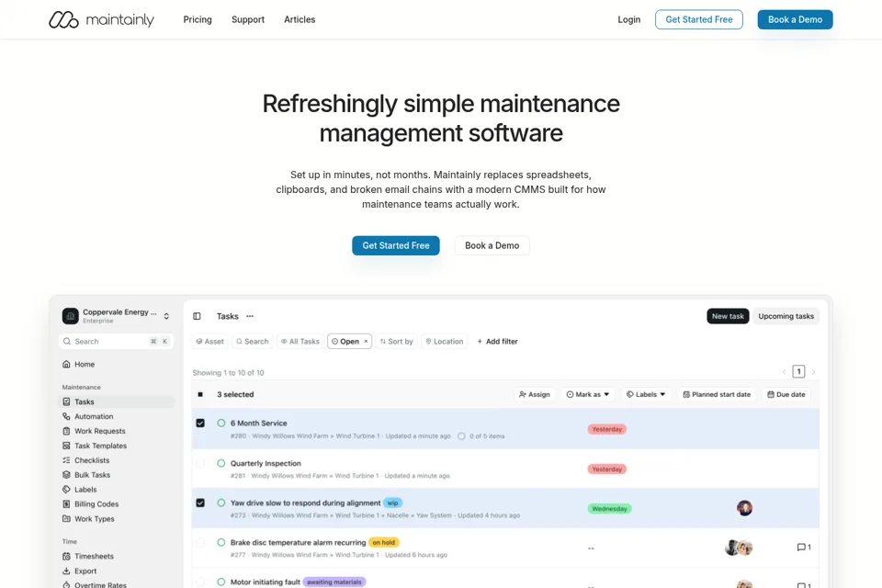Click the Coppervale Energy workspace icon
882x588 pixels.
click(x=71, y=316)
